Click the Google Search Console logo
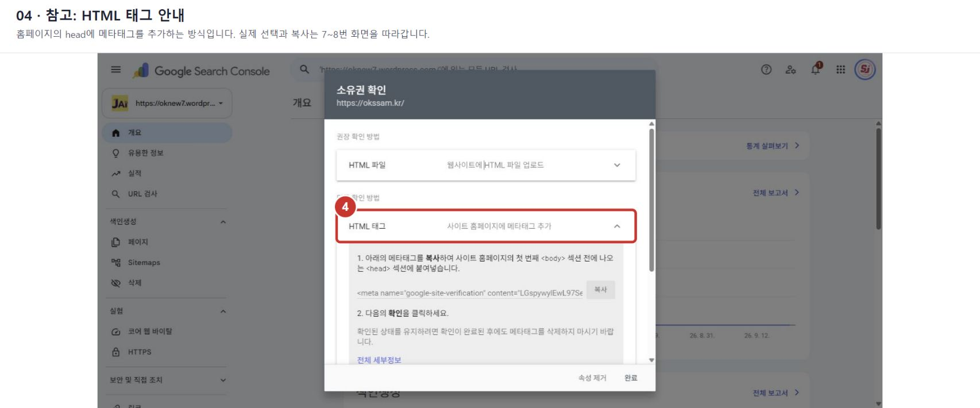This screenshot has width=980, height=408. [x=201, y=71]
